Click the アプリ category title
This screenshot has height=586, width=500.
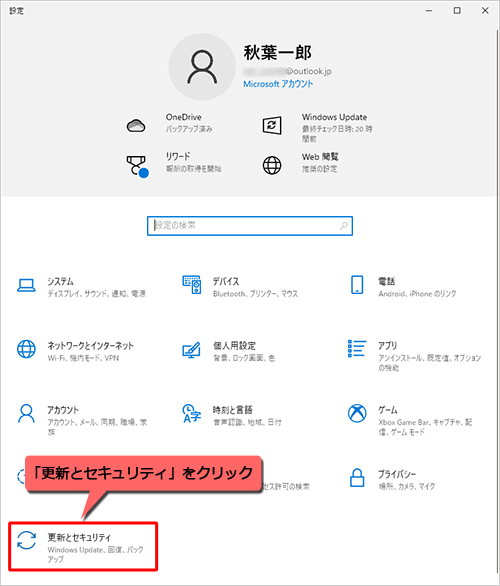[388, 346]
